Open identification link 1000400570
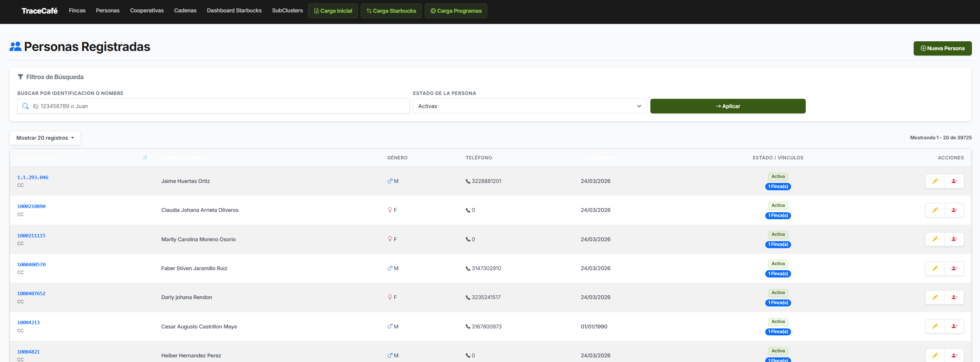This screenshot has height=362, width=980. pos(31,264)
